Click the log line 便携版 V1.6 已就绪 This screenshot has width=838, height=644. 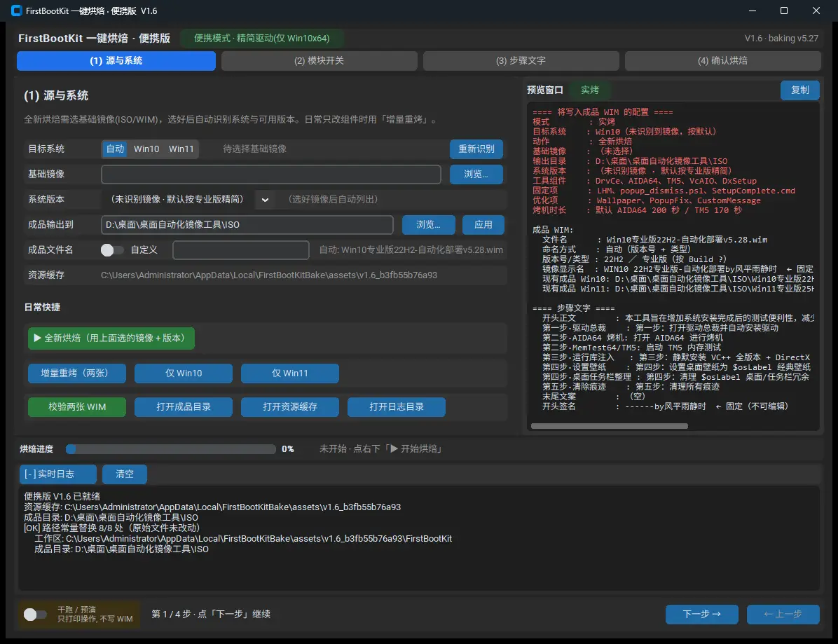pyautogui.click(x=62, y=497)
